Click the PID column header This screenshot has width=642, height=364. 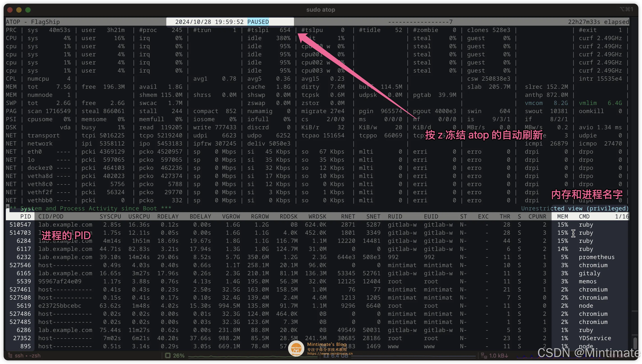tap(25, 216)
